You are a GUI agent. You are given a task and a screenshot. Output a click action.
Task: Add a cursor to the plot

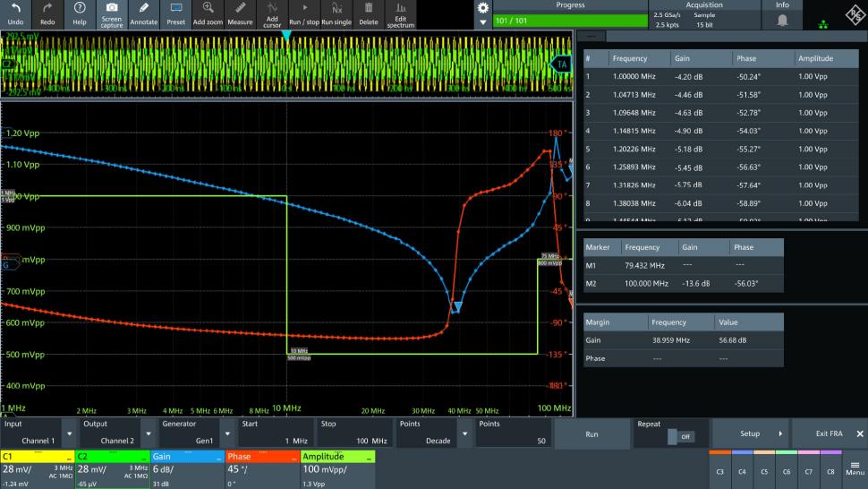[272, 14]
